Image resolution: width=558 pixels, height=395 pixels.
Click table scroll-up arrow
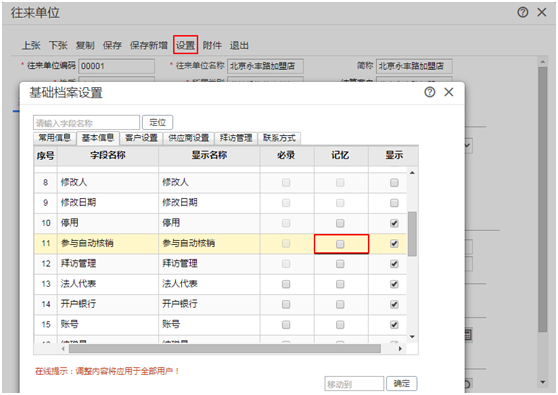tap(412, 173)
